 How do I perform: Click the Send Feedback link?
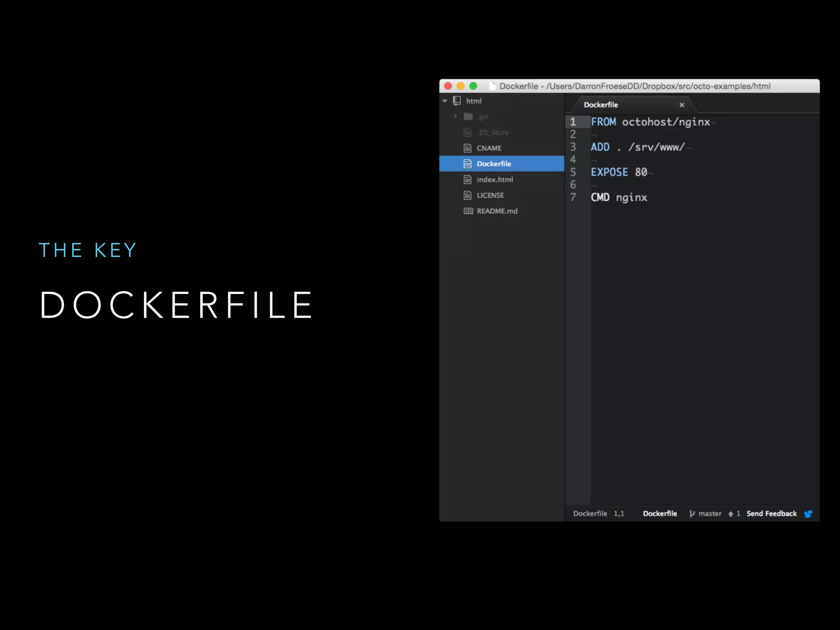click(772, 514)
